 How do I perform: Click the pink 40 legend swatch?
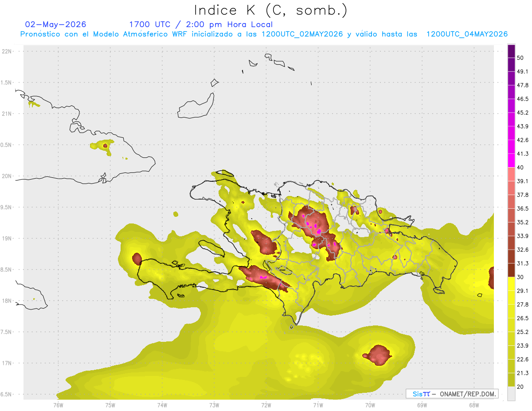click(x=511, y=173)
